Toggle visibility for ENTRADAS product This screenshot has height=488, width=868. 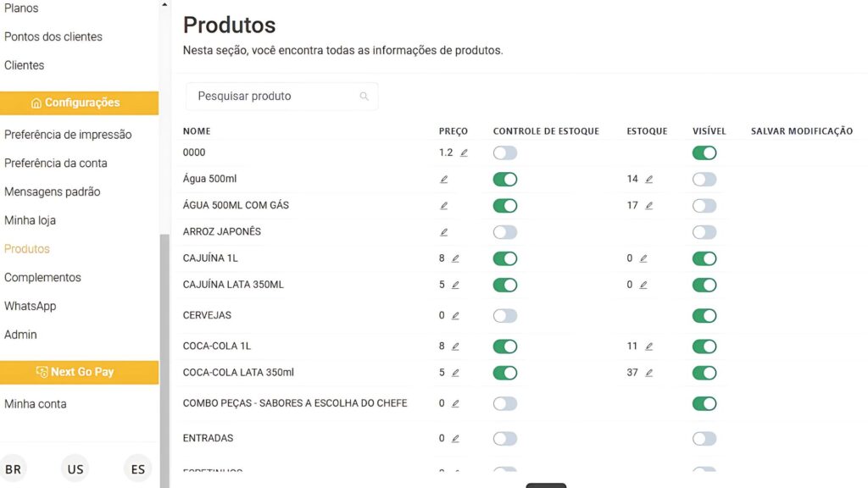point(704,439)
